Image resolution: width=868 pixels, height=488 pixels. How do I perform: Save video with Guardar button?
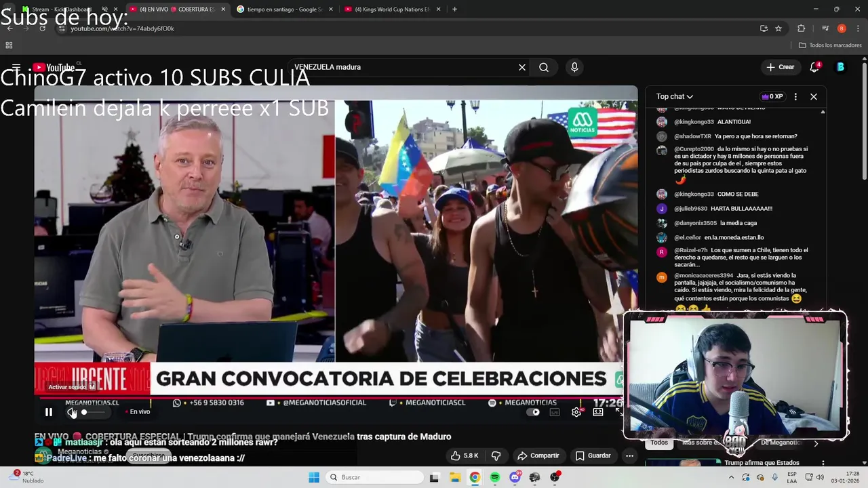tap(593, 455)
